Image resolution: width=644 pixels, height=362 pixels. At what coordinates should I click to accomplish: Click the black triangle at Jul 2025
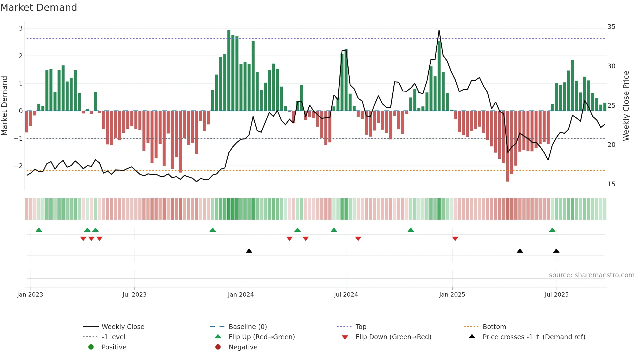tap(556, 251)
